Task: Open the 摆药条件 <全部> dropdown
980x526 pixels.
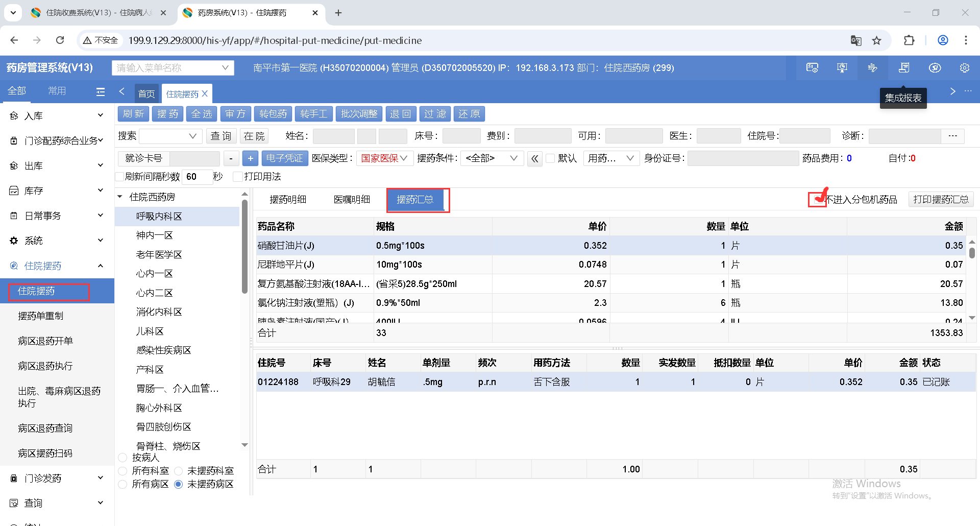Action: point(491,159)
